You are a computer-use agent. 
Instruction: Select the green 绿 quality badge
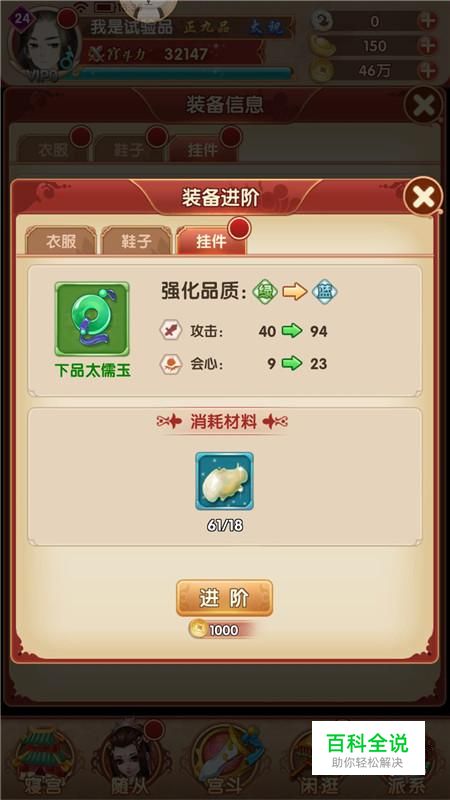point(265,292)
